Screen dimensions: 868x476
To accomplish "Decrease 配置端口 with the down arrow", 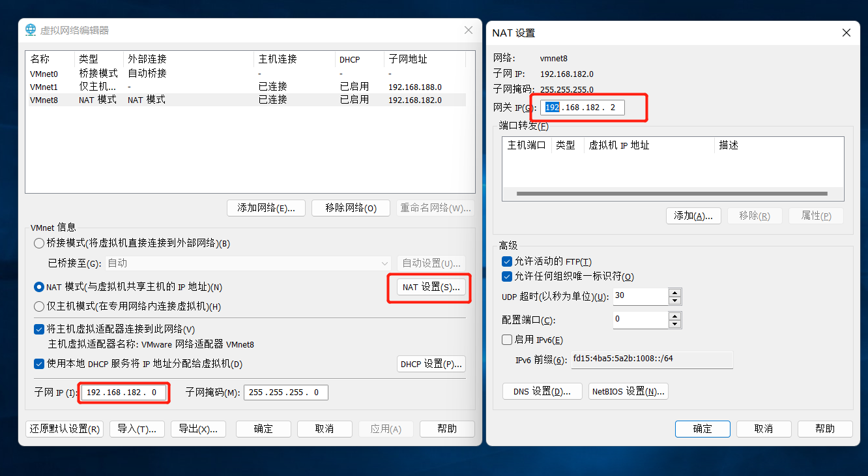I will click(x=675, y=325).
